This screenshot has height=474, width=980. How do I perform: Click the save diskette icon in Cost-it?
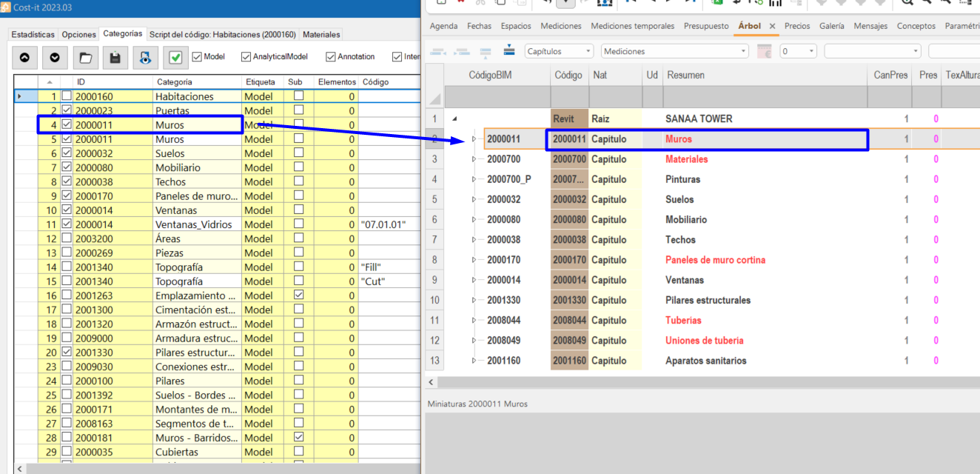115,57
